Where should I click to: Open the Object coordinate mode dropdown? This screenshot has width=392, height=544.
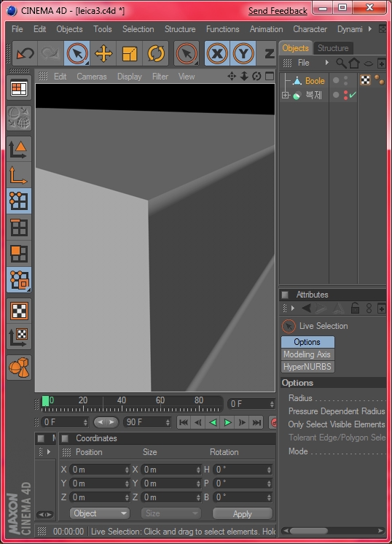coord(100,513)
